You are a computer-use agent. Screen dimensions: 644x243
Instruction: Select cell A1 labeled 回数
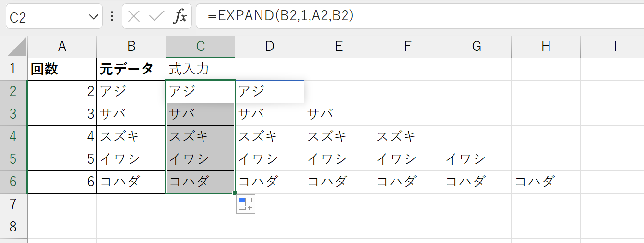[x=62, y=69]
